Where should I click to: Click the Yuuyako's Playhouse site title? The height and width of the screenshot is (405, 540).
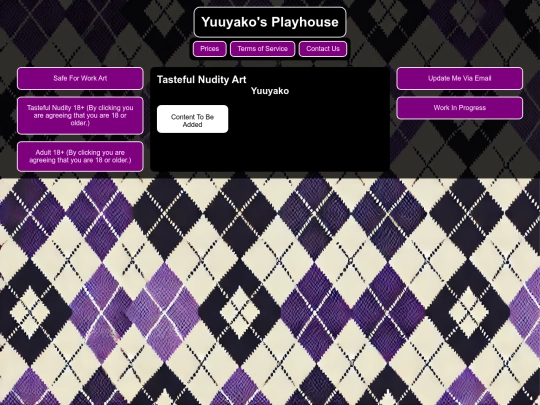270,22
